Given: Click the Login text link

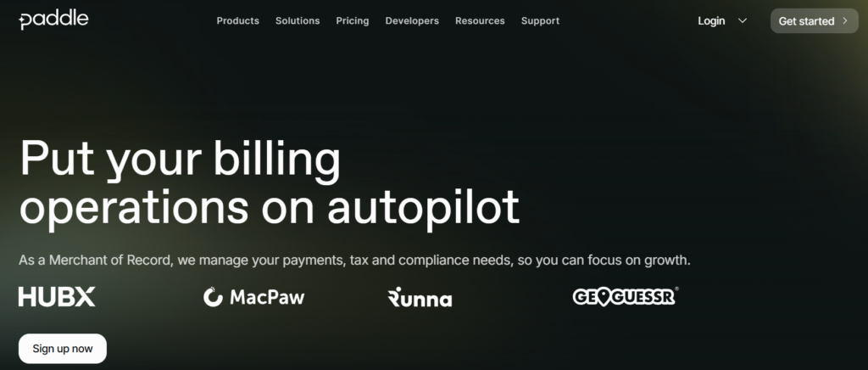Looking at the screenshot, I should coord(711,21).
